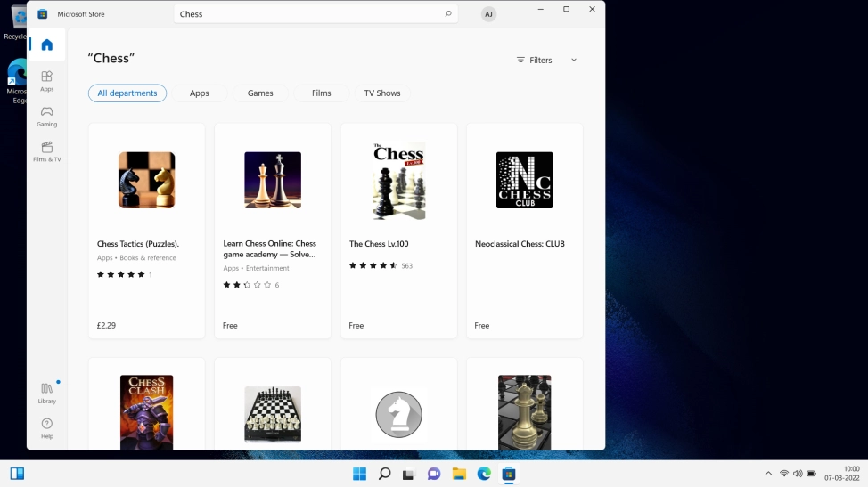Open the Apps section in sidebar
Screen dimensions: 868x487
click(x=46, y=80)
